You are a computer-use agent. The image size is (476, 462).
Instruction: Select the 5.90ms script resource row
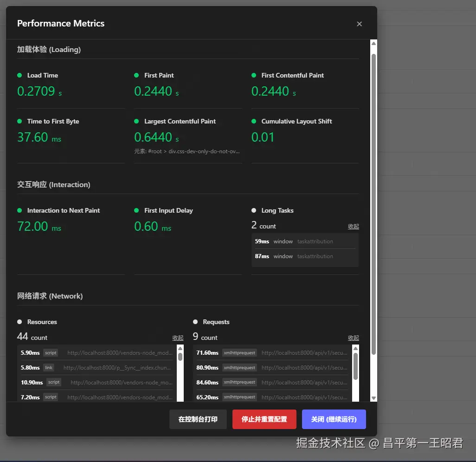point(96,352)
